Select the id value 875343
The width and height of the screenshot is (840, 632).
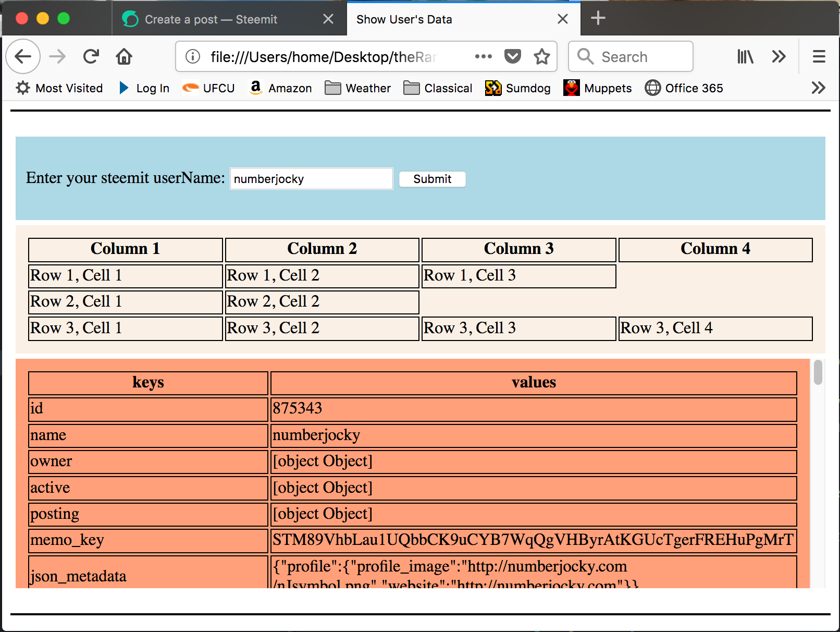(x=298, y=408)
